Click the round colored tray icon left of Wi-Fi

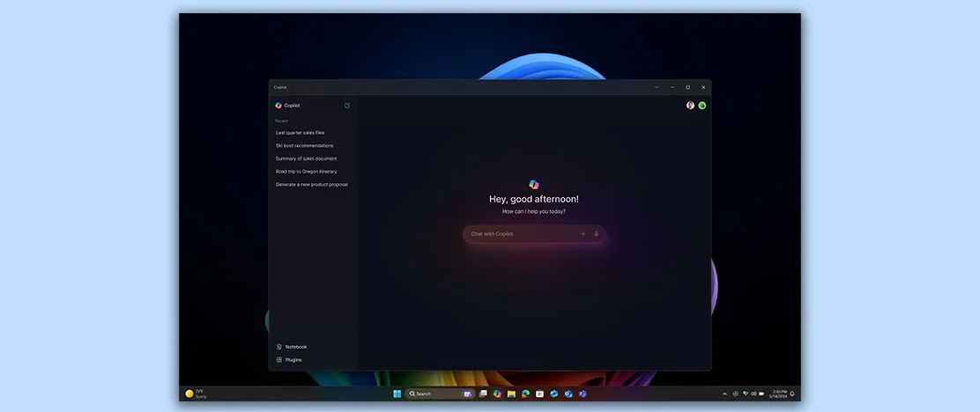point(736,394)
